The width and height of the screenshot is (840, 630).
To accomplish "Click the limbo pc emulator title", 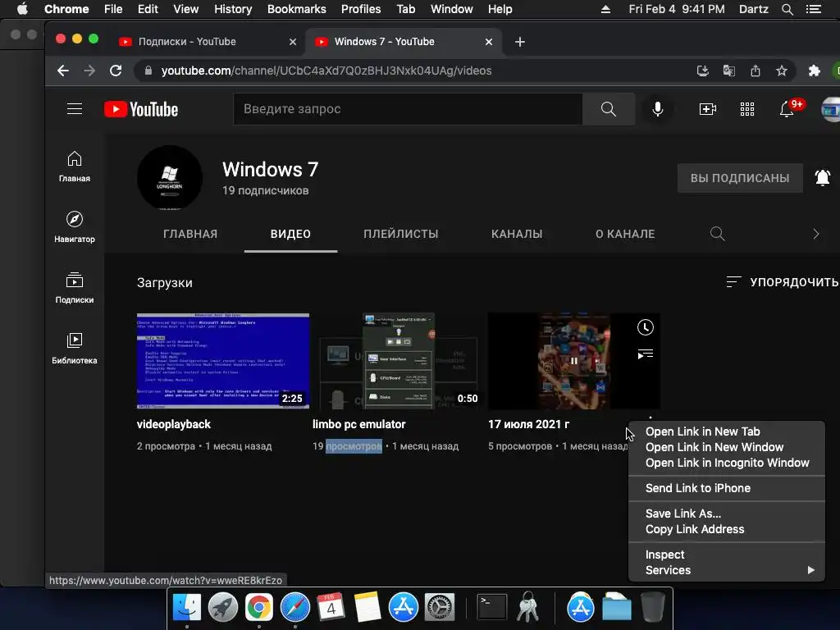I will [x=359, y=424].
